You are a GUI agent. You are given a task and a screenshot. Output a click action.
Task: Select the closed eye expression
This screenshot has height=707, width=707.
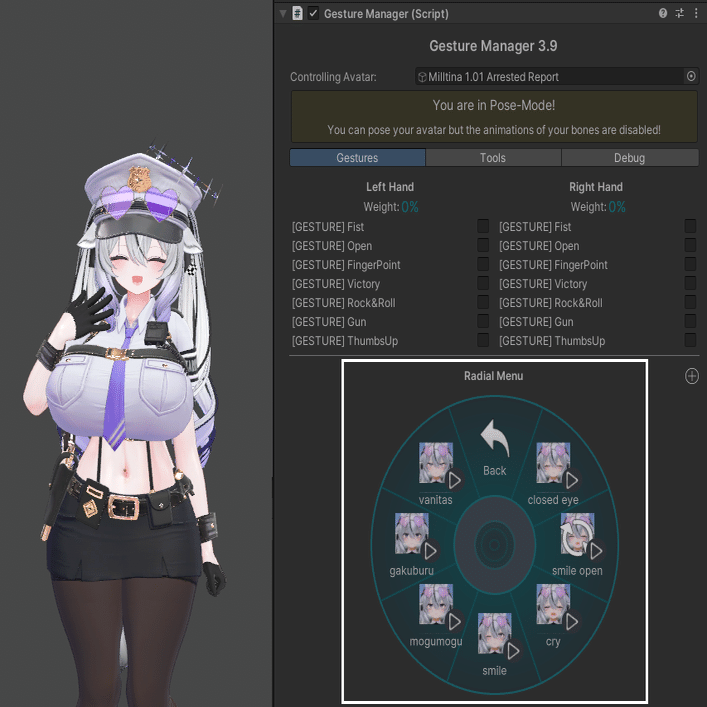point(553,473)
